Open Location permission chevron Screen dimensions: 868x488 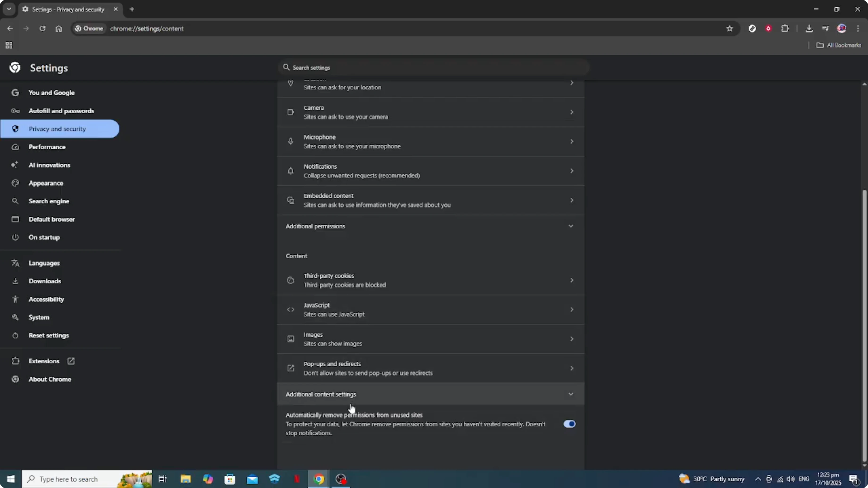click(572, 83)
